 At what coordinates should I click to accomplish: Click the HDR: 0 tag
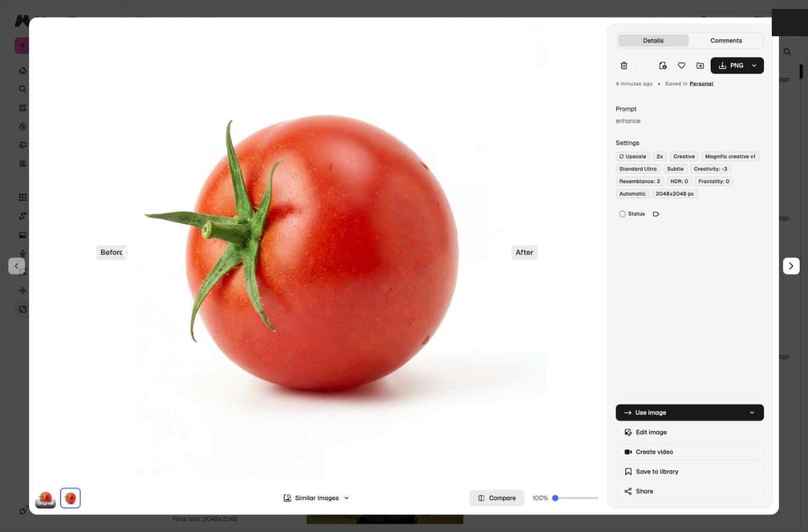pos(679,182)
